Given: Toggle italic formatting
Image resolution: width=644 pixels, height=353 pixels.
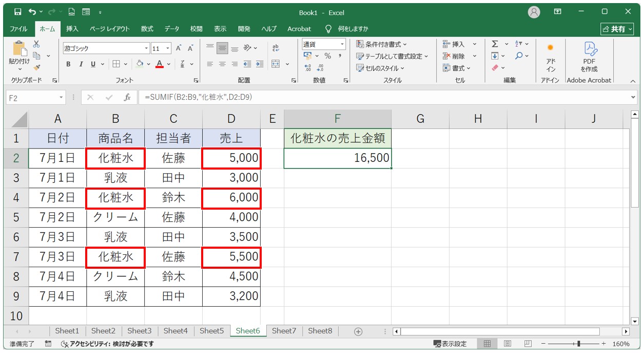Looking at the screenshot, I should point(81,64).
